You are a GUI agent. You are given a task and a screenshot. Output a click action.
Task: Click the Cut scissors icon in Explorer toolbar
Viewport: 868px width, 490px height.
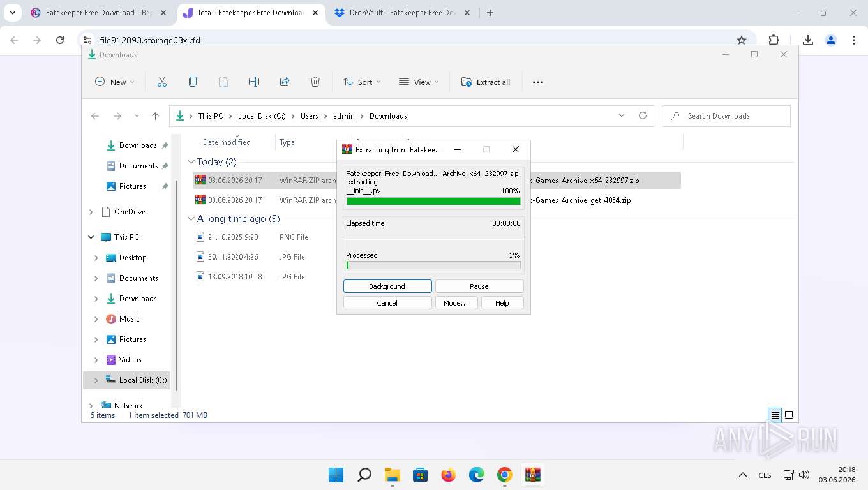(162, 82)
